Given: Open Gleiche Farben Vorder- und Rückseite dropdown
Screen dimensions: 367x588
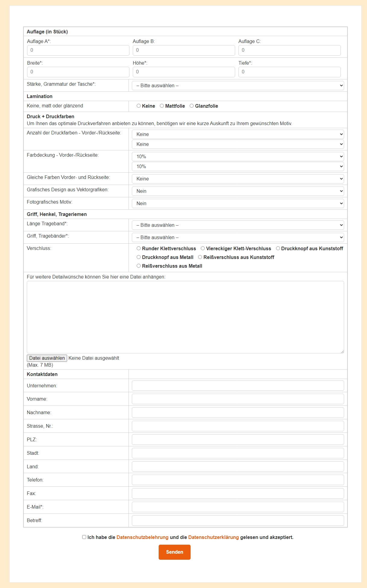Looking at the screenshot, I should (x=238, y=179).
